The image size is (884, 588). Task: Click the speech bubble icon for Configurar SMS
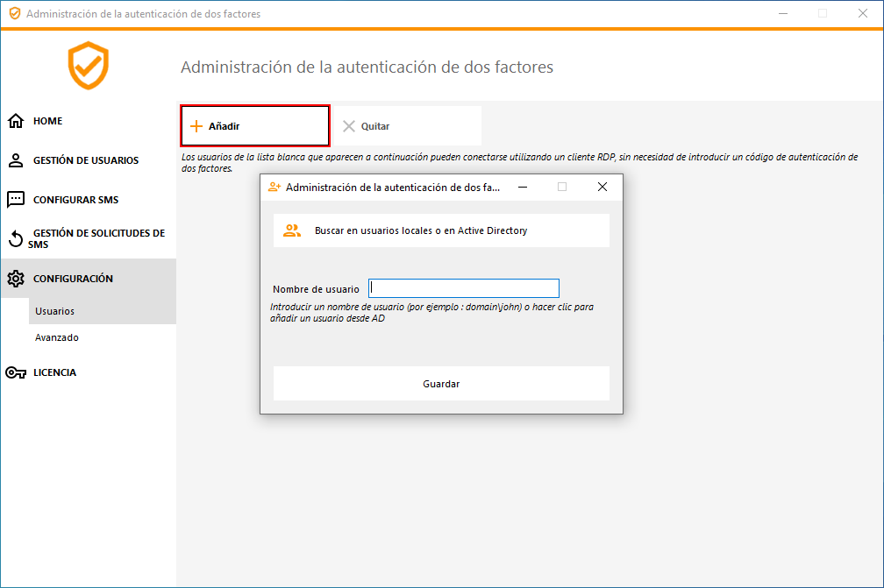coord(15,200)
